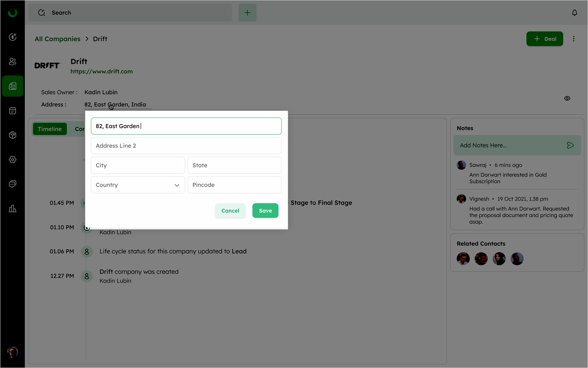The height and width of the screenshot is (368, 588).
Task: Click Sales Owner name Kadin Lubin
Action: tap(101, 92)
